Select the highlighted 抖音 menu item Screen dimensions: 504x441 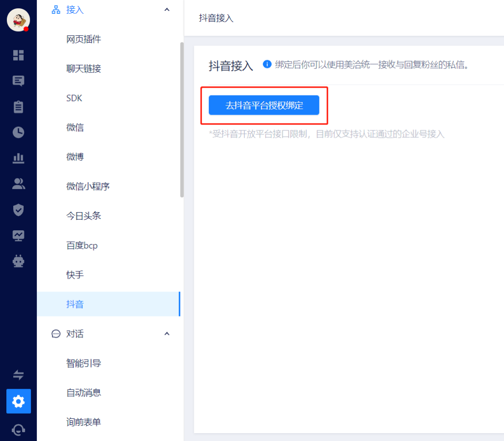click(108, 304)
